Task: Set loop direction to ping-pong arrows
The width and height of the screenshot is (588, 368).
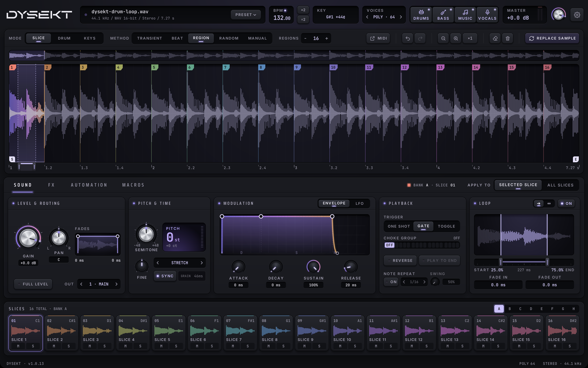Action: click(x=549, y=204)
